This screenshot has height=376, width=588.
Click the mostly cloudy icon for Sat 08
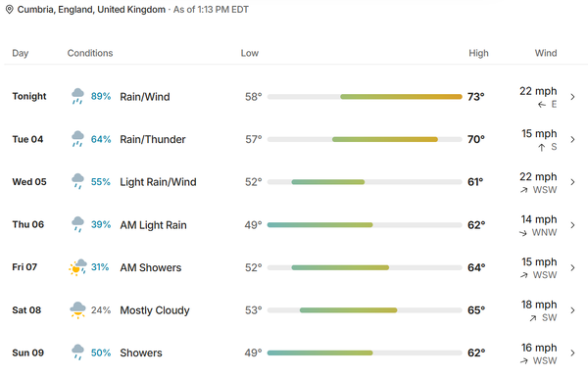pyautogui.click(x=77, y=310)
